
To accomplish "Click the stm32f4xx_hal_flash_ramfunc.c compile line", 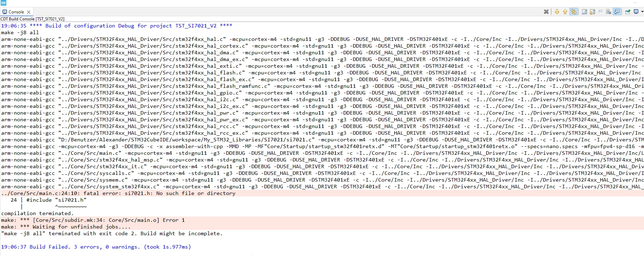I will coord(322,86).
